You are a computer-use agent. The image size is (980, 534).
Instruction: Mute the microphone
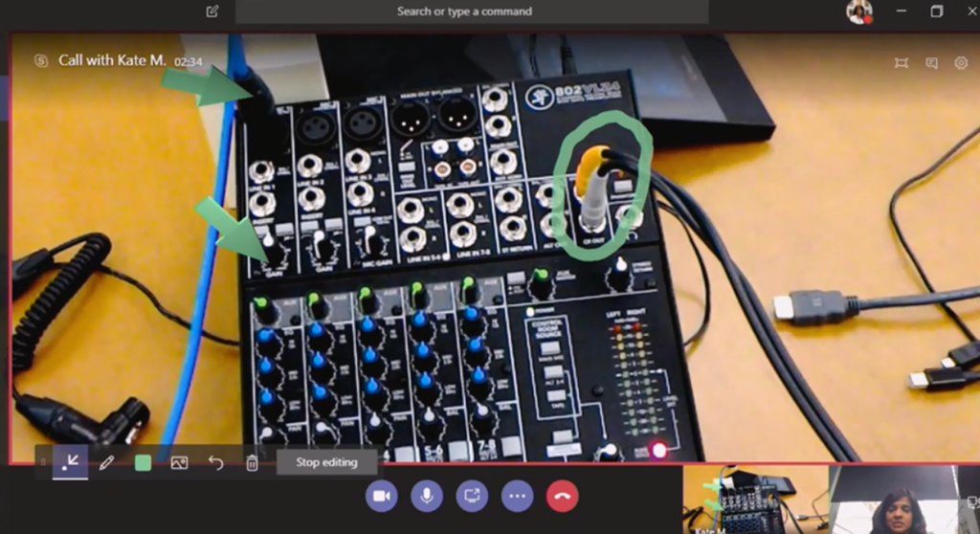(427, 496)
